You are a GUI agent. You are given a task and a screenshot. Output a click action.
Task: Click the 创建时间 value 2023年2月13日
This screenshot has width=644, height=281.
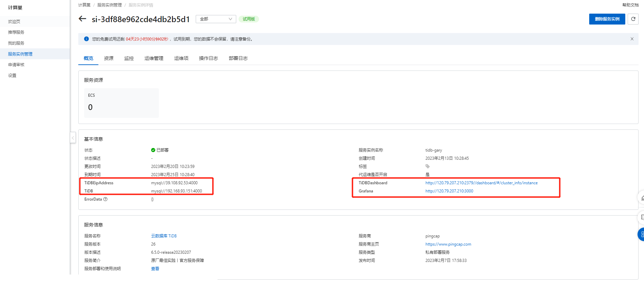pyautogui.click(x=447, y=158)
